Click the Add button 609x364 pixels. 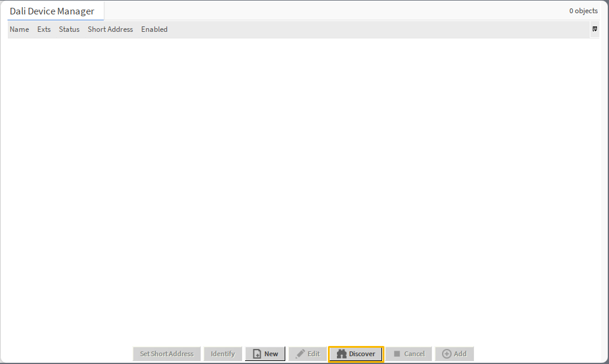point(455,354)
